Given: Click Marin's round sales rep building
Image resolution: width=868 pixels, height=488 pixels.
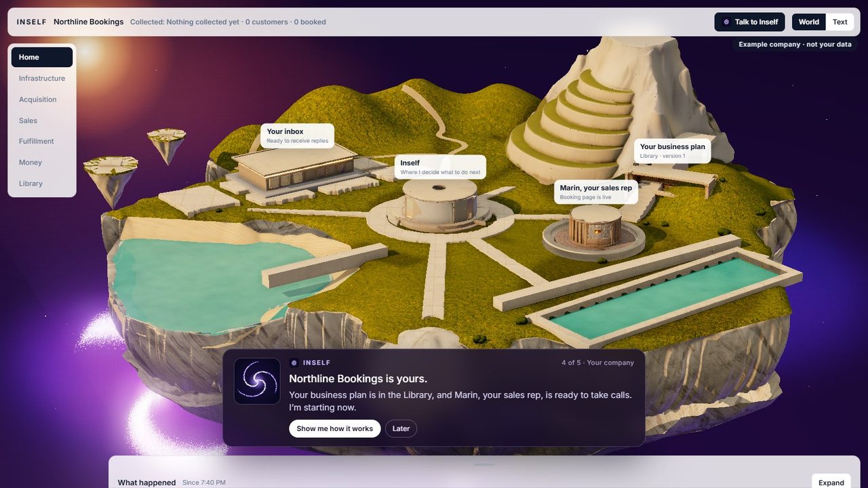Looking at the screenshot, I should coord(595,227).
